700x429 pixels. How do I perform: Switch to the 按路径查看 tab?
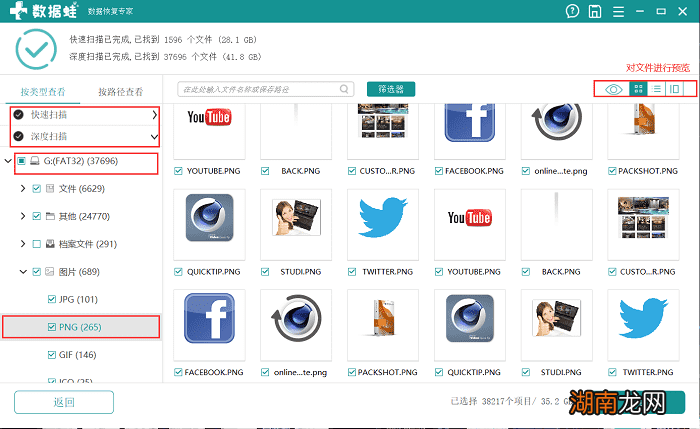click(120, 91)
